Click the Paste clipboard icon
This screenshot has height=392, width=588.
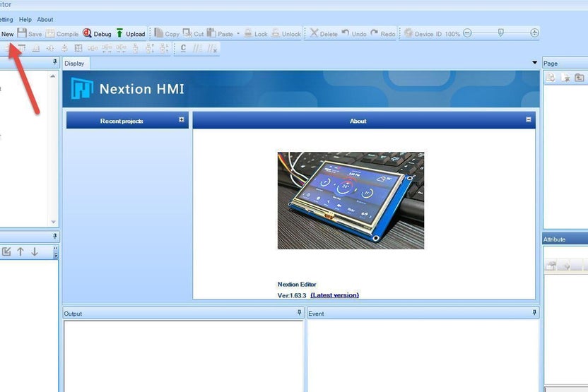[x=211, y=33]
